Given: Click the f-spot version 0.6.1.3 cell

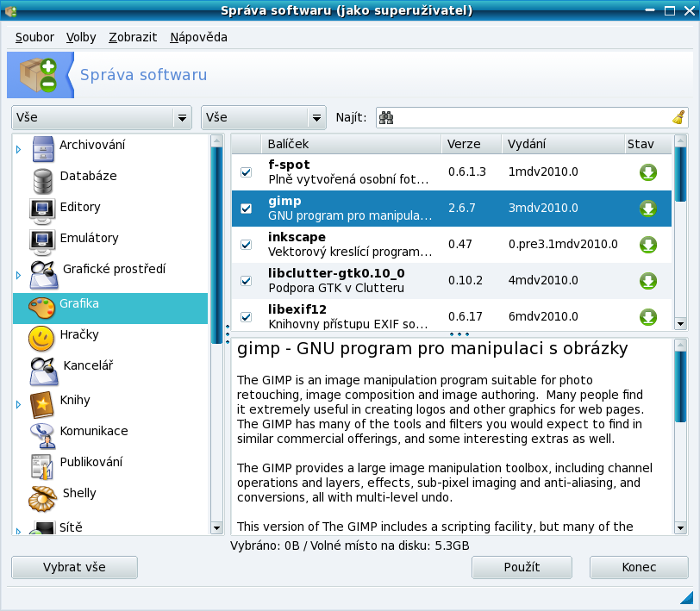Looking at the screenshot, I should click(x=467, y=171).
